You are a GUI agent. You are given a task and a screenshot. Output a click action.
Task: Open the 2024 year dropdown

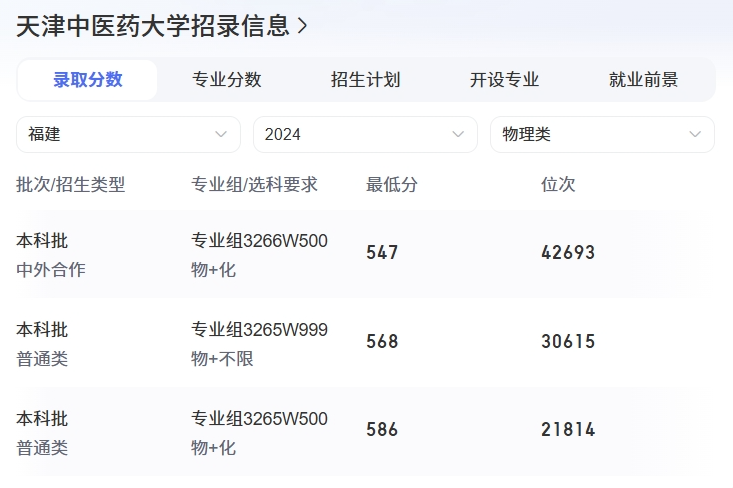[x=366, y=135]
